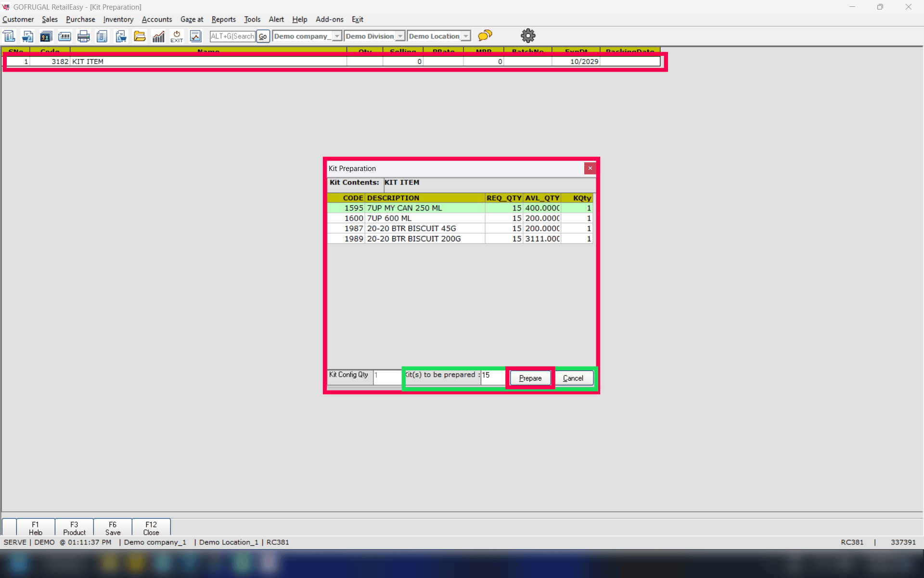Viewport: 924px width, 578px height.
Task: Click the line graph report icon
Action: click(x=195, y=36)
